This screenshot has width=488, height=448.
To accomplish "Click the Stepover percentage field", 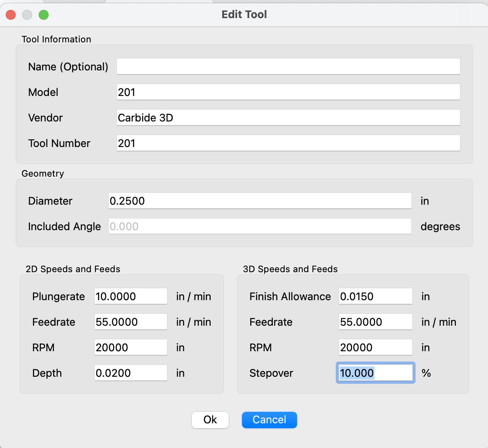I will [x=375, y=373].
